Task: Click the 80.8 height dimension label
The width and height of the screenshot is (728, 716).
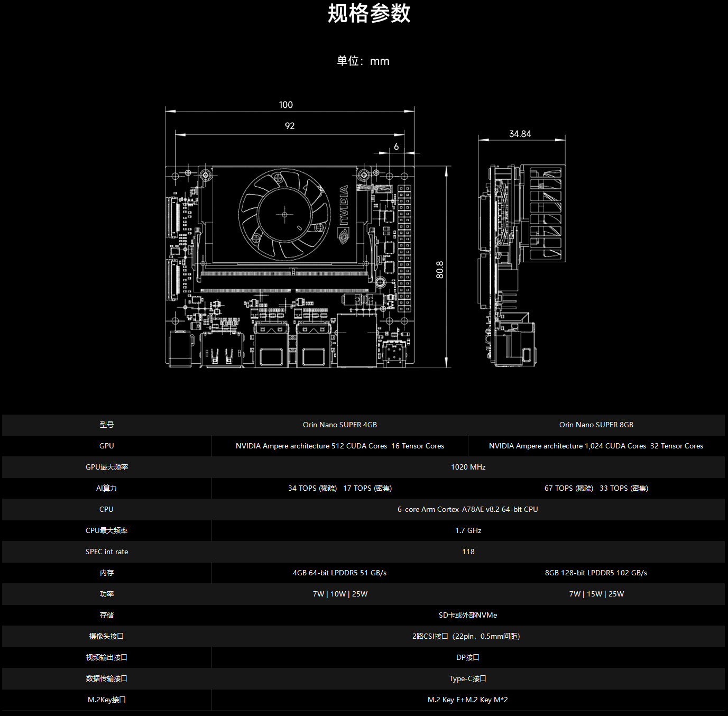Action: pos(439,270)
